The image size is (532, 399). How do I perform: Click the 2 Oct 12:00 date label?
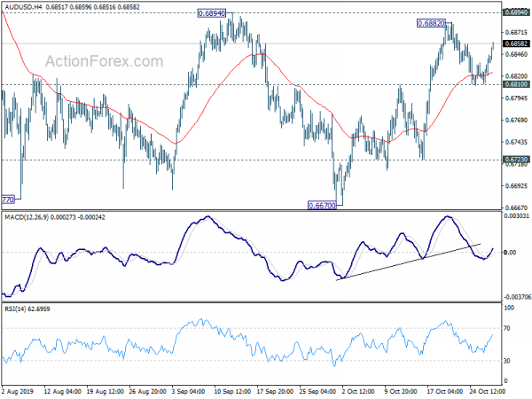[358, 391]
